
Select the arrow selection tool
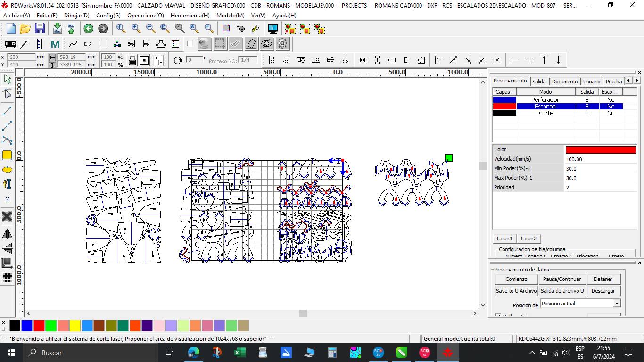point(7,79)
